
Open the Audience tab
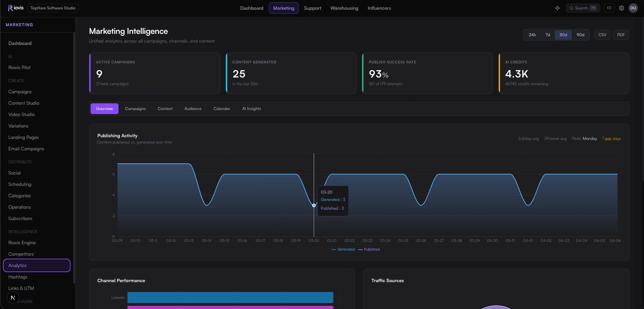[x=193, y=109]
